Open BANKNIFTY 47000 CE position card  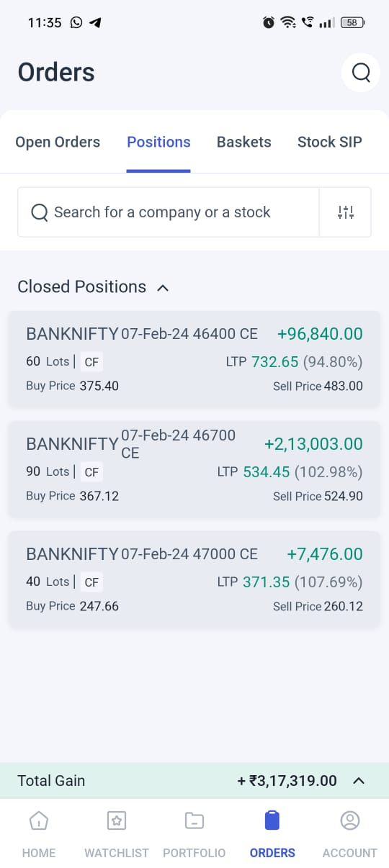194,579
